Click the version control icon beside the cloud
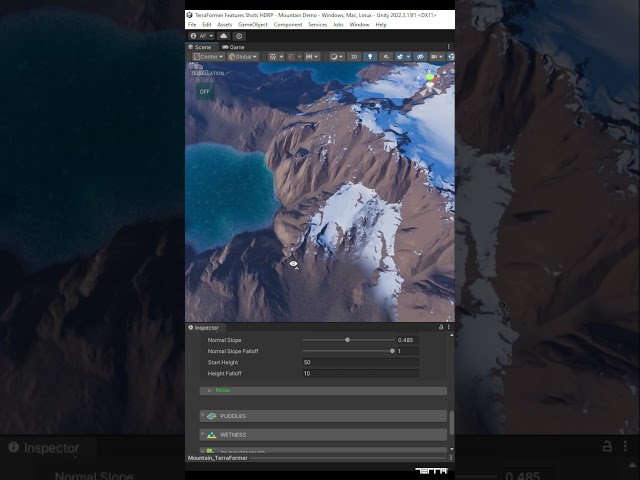 (x=239, y=36)
